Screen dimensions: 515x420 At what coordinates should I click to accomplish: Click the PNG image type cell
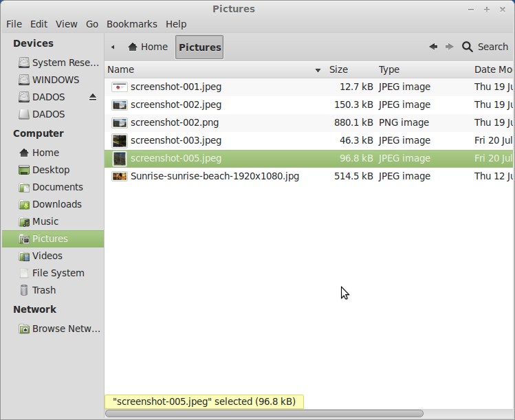(404, 123)
